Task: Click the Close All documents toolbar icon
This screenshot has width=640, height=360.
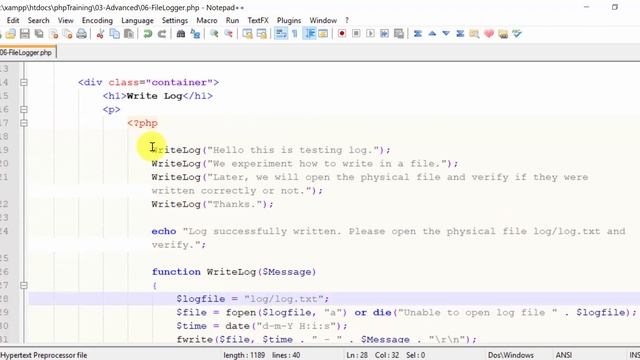Action: [x=67, y=34]
